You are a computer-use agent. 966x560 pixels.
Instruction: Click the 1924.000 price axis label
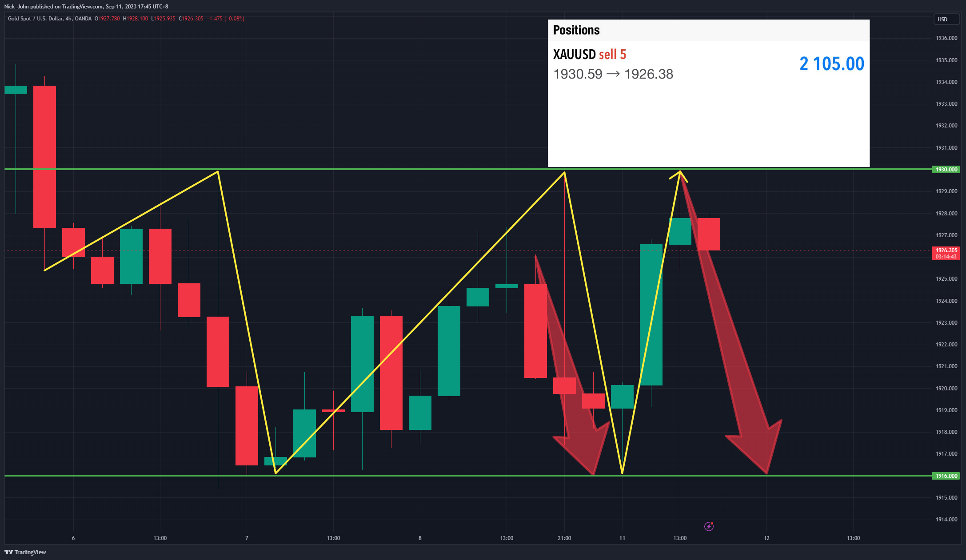(946, 301)
